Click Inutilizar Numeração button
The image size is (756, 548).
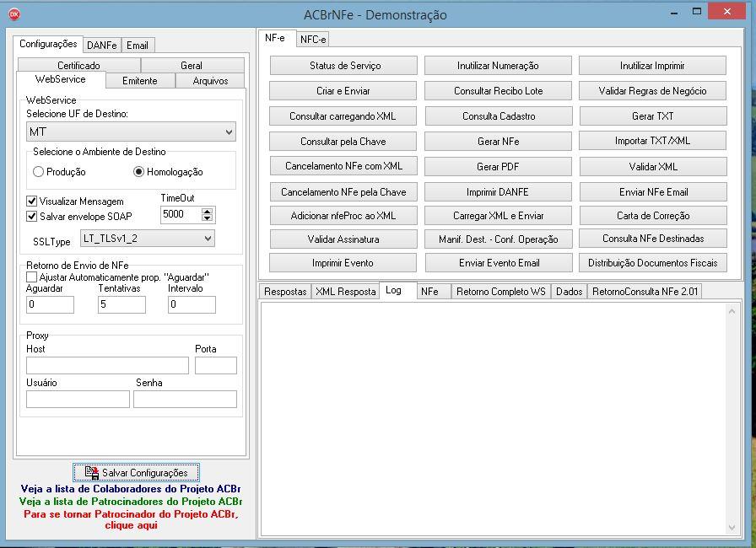[x=498, y=66]
